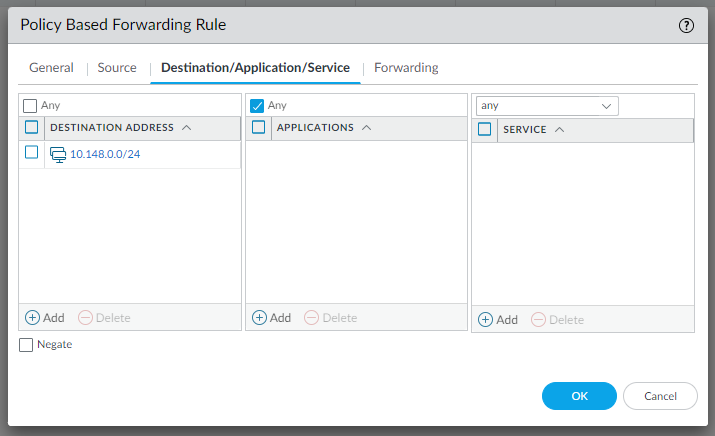This screenshot has height=436, width=715.
Task: Open the Source tab
Action: (117, 68)
